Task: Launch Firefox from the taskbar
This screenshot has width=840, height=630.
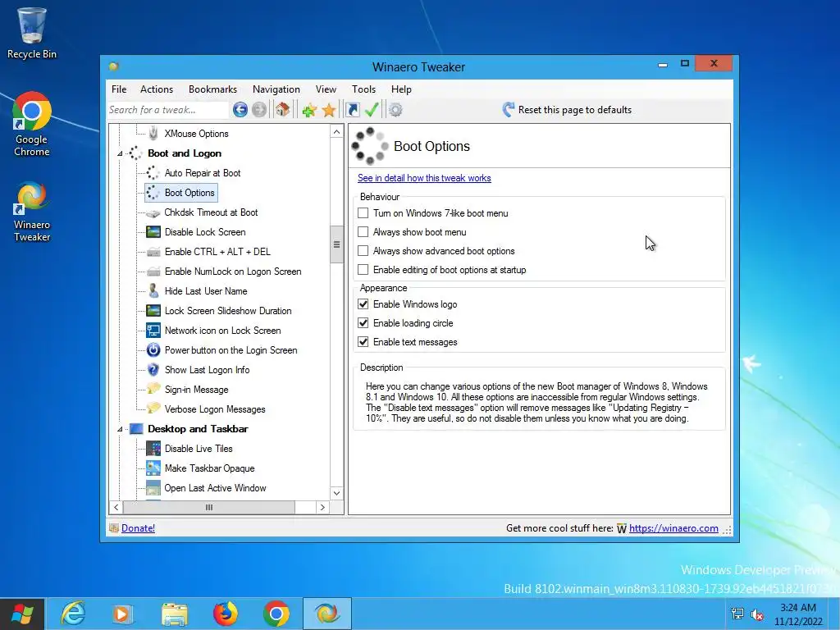Action: click(226, 614)
